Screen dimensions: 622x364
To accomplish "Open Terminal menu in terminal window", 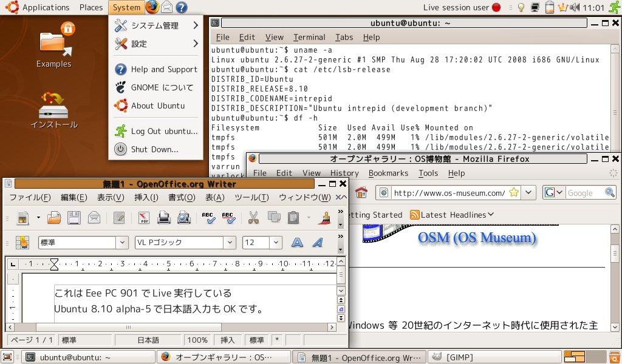I will pyautogui.click(x=309, y=37).
